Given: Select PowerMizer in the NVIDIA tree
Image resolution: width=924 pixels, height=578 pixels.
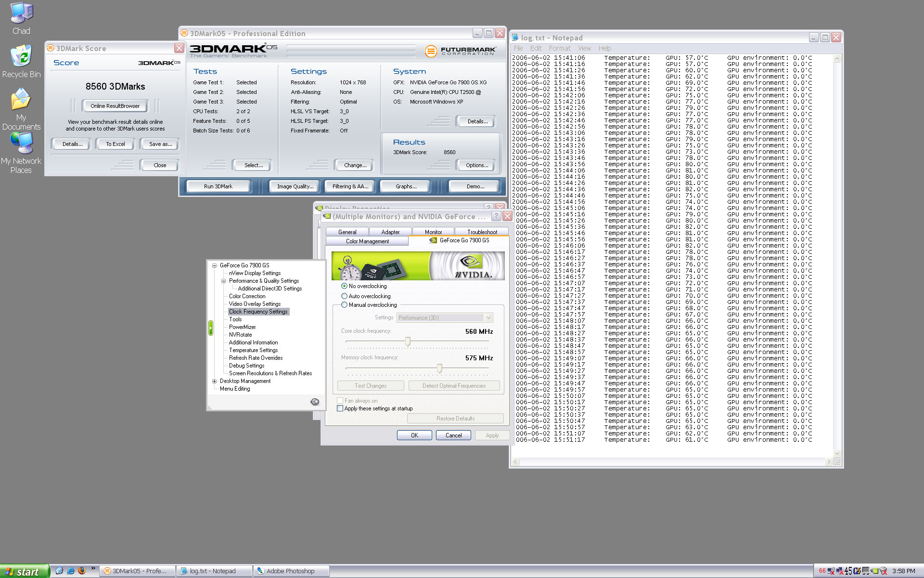Looking at the screenshot, I should click(x=242, y=327).
